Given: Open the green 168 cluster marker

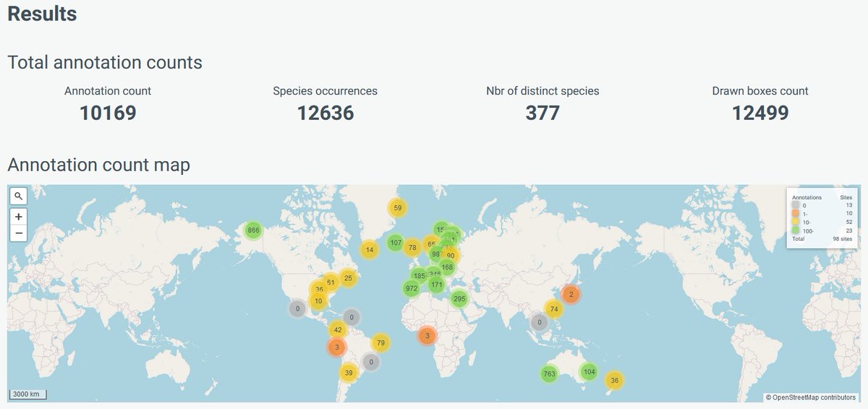Looking at the screenshot, I should [447, 267].
